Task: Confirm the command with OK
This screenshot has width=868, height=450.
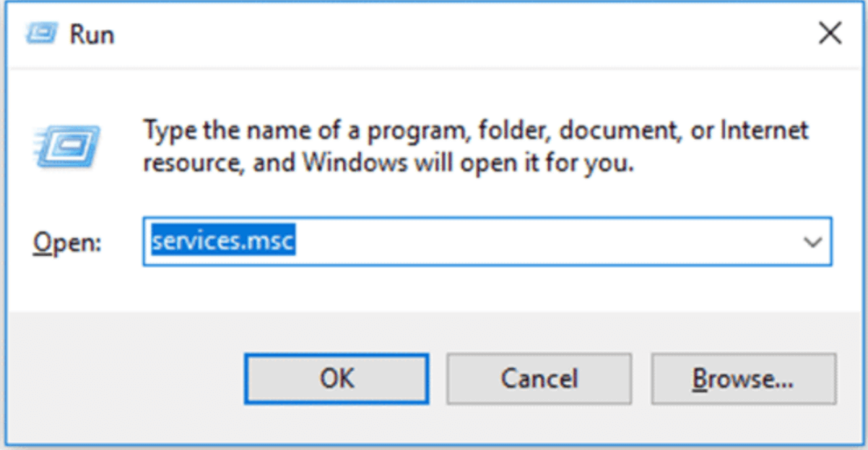Action: [336, 379]
